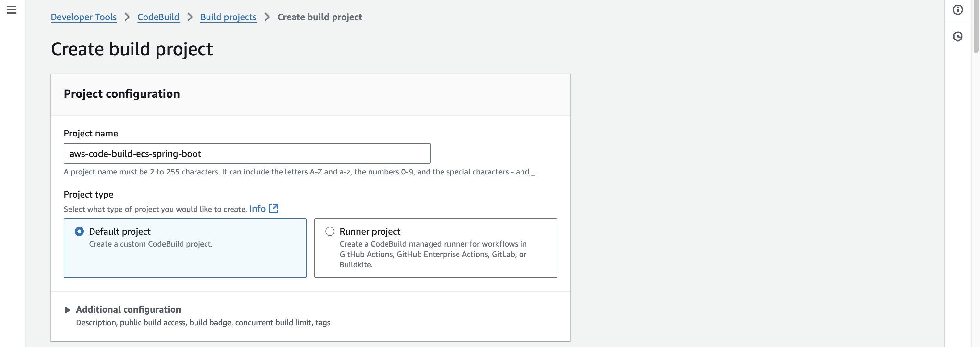The width and height of the screenshot is (980, 347).
Task: Click the 'Description, public build access' summary text
Action: pos(203,323)
